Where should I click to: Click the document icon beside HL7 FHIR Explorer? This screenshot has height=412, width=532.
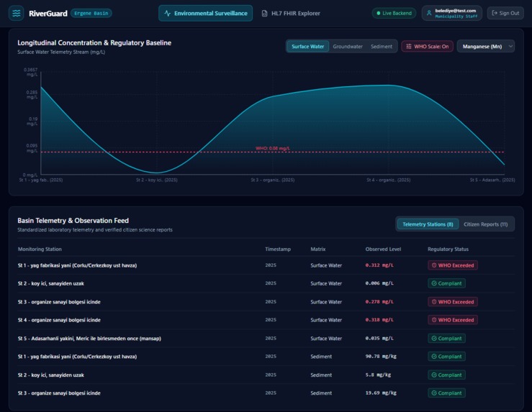pyautogui.click(x=264, y=13)
